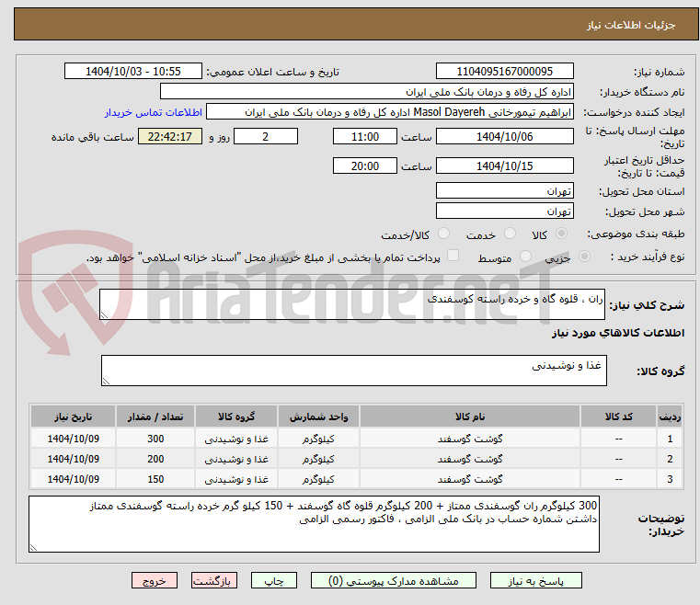700x605 pixels.
Task: Click the response deadline date 1404/10/06
Action: click(504, 136)
